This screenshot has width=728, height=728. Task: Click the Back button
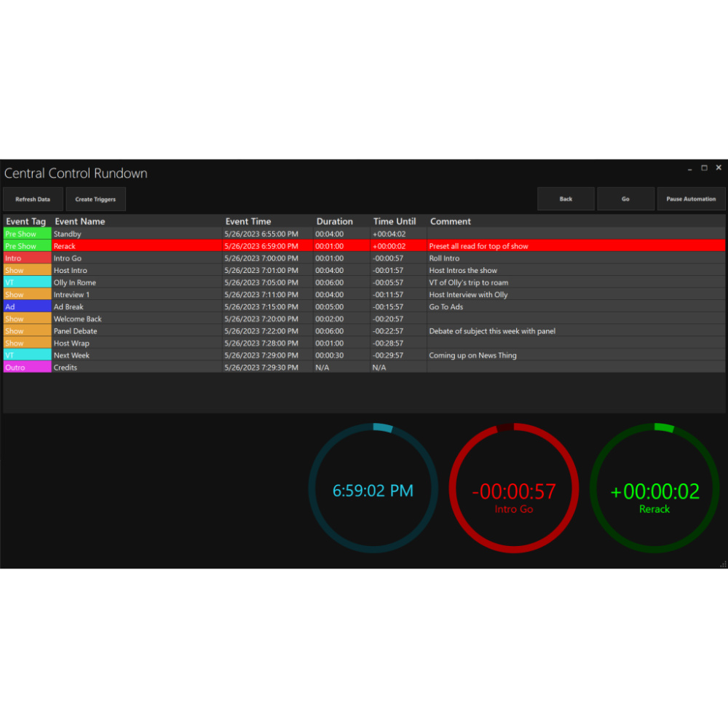[x=566, y=199]
